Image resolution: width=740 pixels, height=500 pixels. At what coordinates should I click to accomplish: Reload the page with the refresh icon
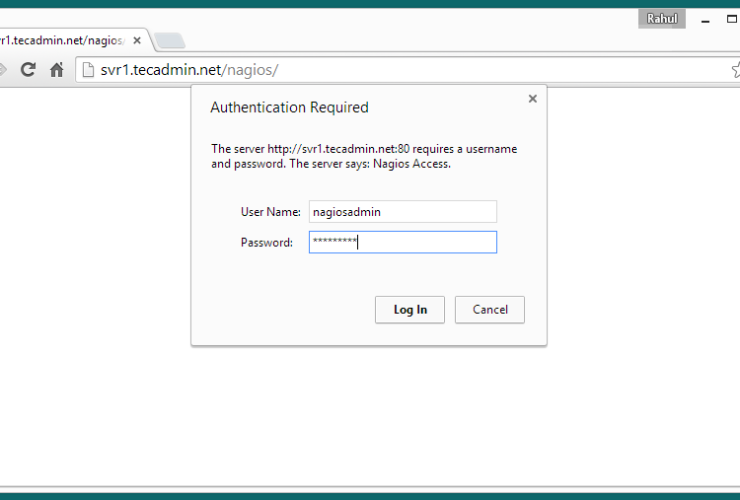click(x=28, y=70)
